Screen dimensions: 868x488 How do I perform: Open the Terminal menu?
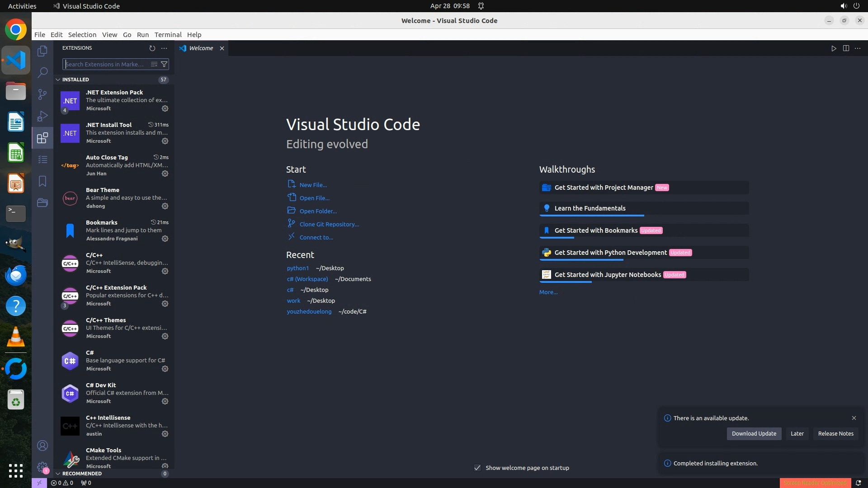tap(168, 35)
